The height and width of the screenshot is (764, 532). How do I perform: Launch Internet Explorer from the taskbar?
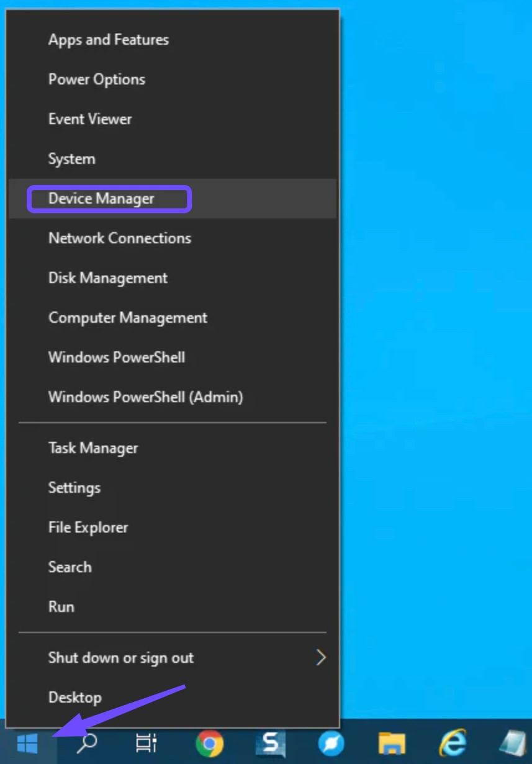click(453, 743)
